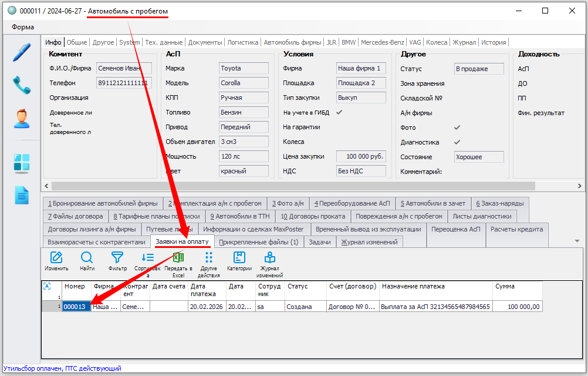Open the user profile sidebar icon
588x376 pixels.
[x=21, y=118]
